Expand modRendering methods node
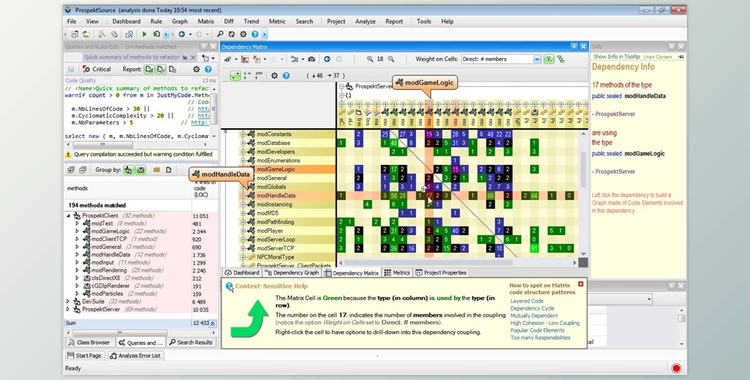750x380 pixels. point(77,270)
